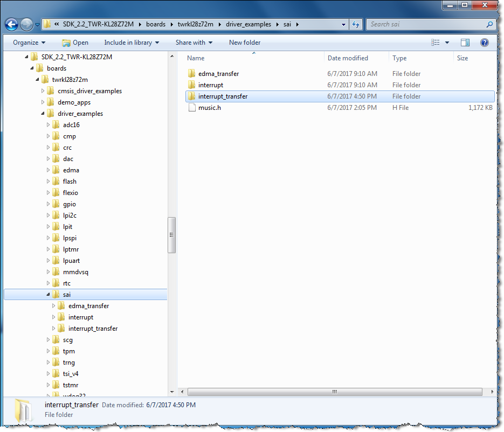Select tstmr folder in tree
Screen dimensions: 504x432
pos(71,385)
